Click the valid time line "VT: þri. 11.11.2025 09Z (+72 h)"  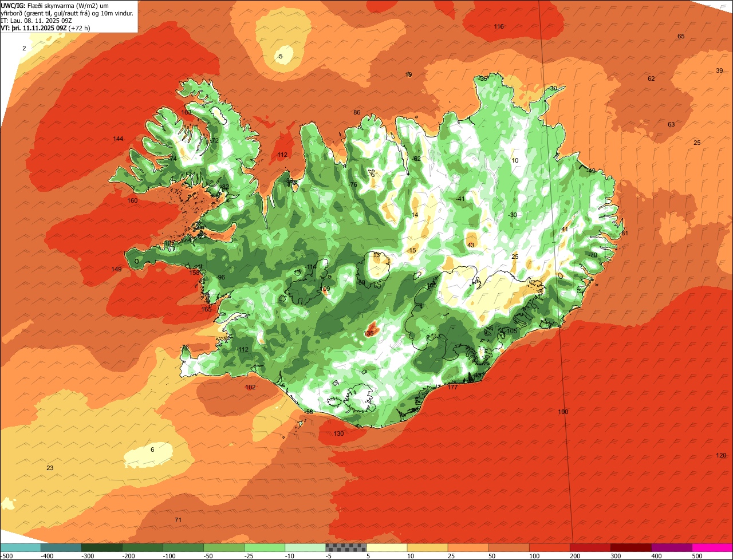click(x=45, y=27)
